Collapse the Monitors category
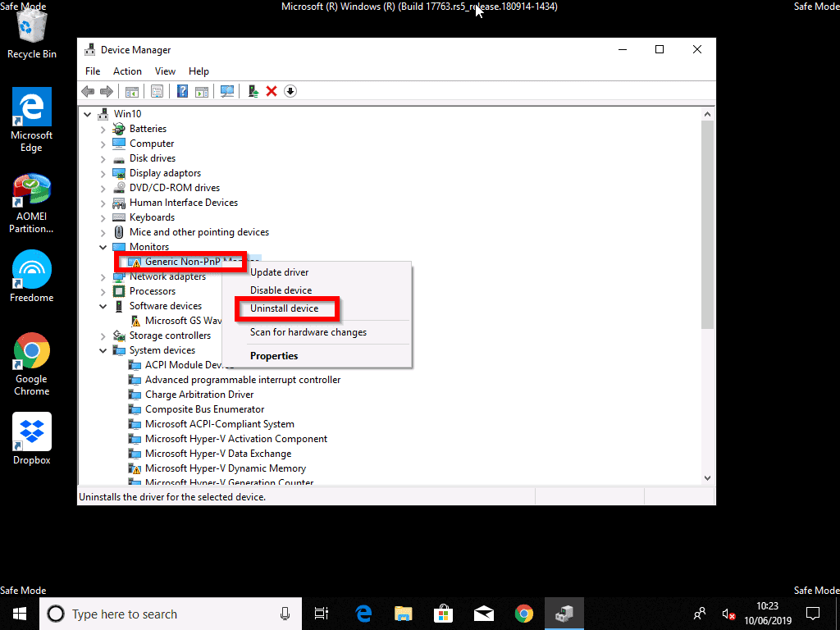The width and height of the screenshot is (840, 630). point(103,247)
